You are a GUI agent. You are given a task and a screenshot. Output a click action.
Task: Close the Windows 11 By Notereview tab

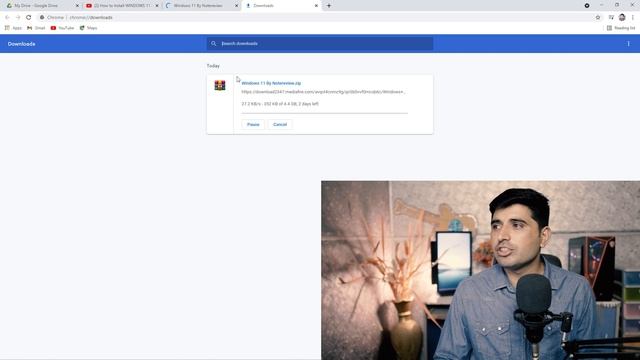coord(236,6)
